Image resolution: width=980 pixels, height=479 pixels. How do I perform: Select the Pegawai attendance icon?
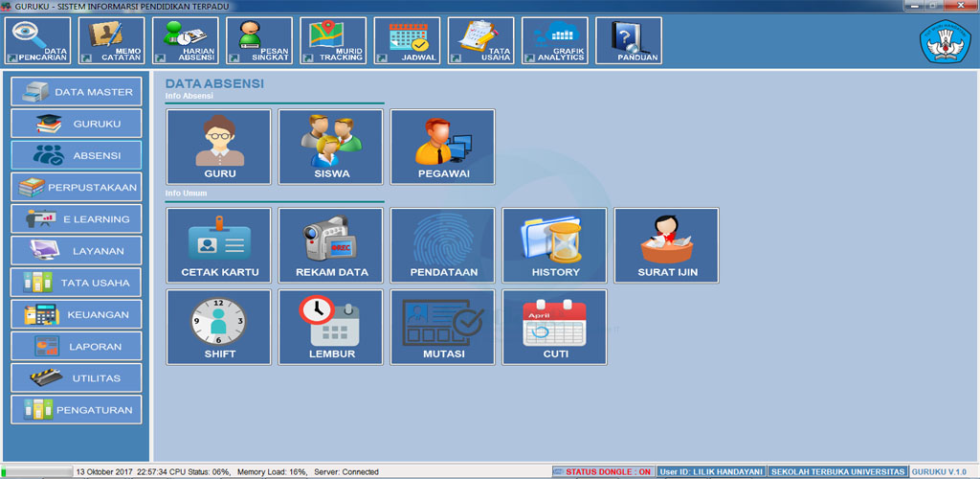[443, 147]
